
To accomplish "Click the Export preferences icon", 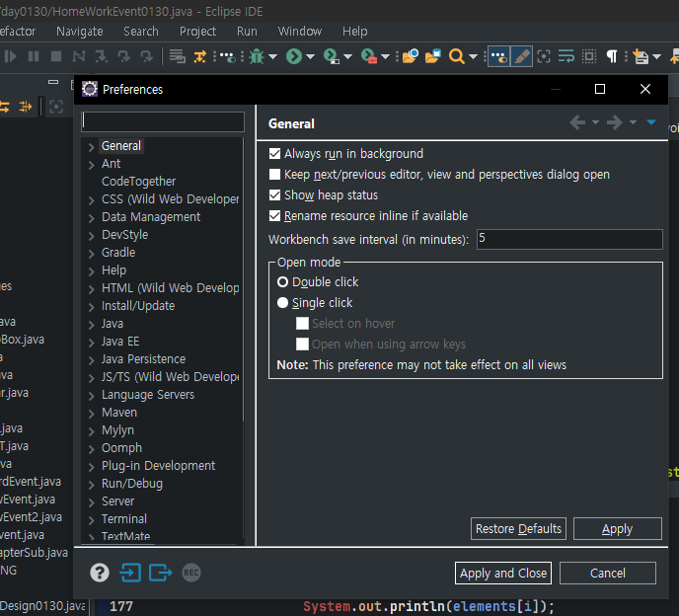I will tap(160, 573).
